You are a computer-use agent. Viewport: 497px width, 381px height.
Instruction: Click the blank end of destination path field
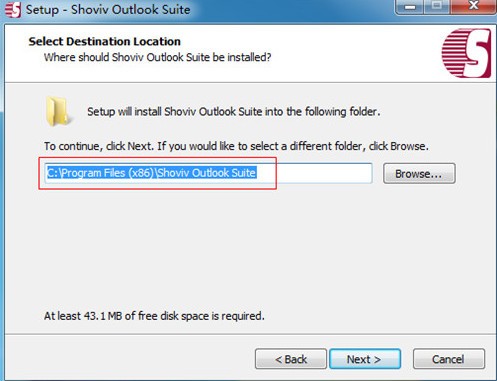313,173
